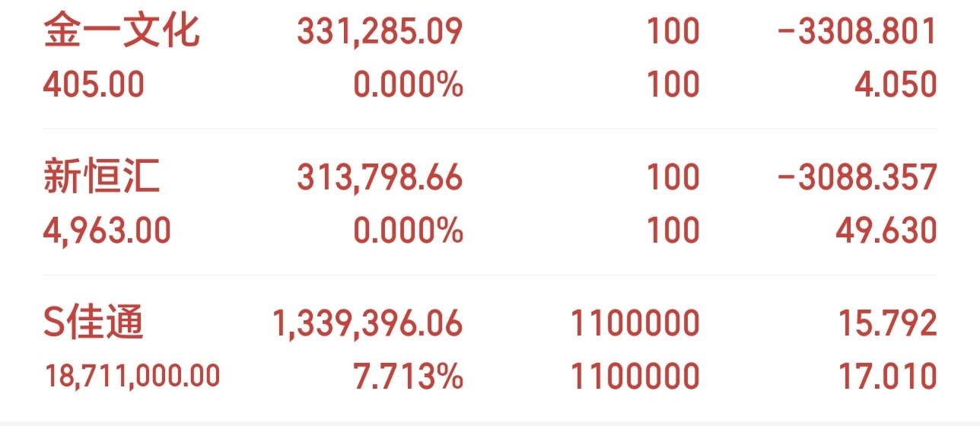Tap S佳通 market value 18,711,000.00
This screenshot has height=426, width=980.
click(x=132, y=375)
